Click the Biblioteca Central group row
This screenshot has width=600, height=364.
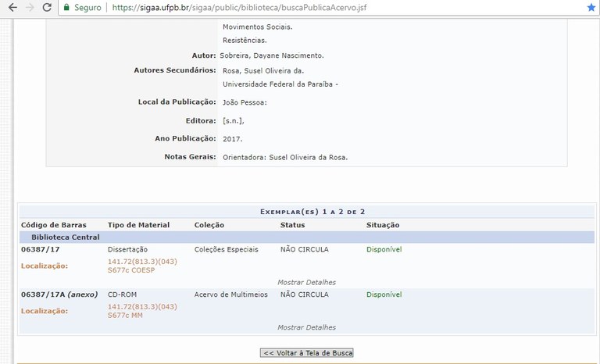tap(66, 237)
